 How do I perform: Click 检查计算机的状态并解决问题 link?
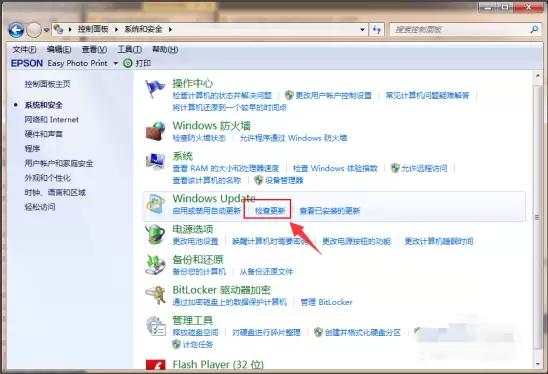pyautogui.click(x=222, y=95)
